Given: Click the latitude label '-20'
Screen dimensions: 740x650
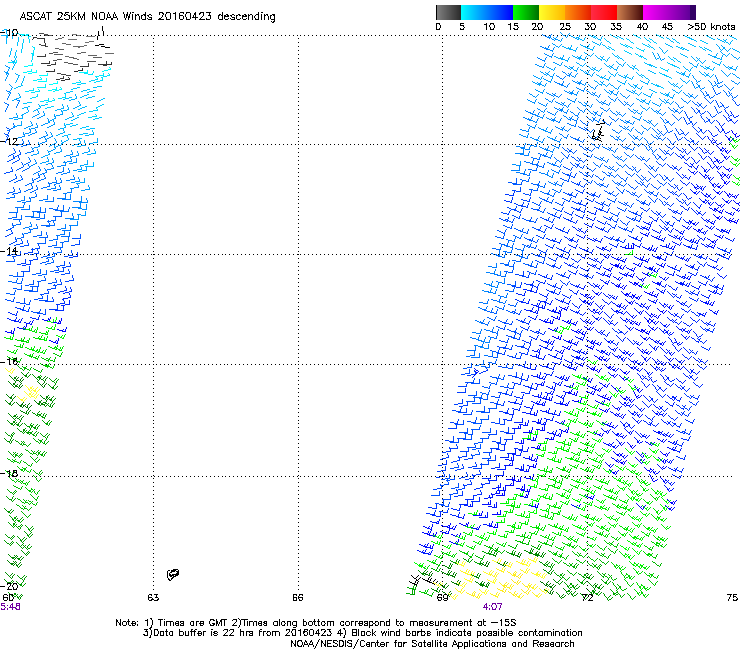Looking at the screenshot, I should click(9, 586).
